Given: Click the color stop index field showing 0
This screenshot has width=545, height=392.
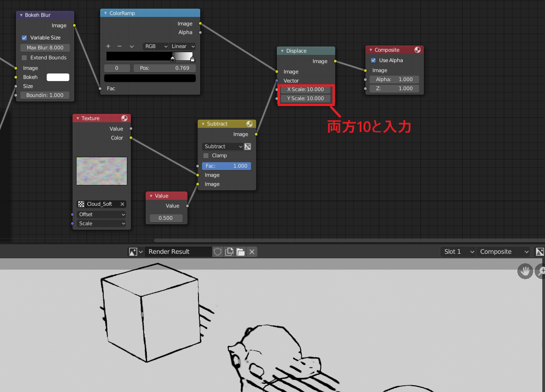Looking at the screenshot, I should (x=117, y=68).
